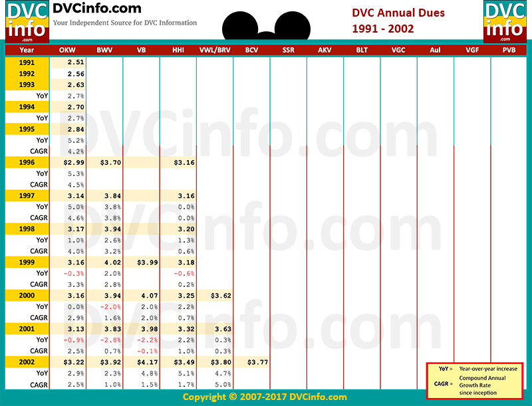The image size is (532, 406).
Task: Click the DVCinfo logo at top right
Action: [x=505, y=22]
